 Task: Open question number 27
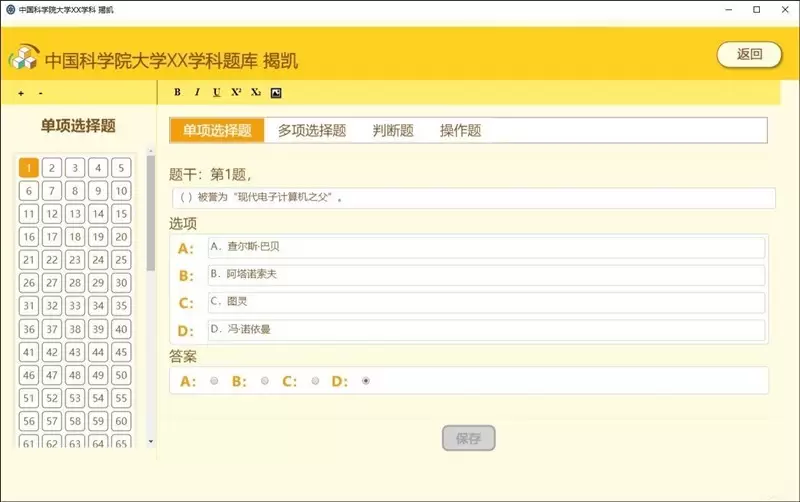tap(52, 283)
